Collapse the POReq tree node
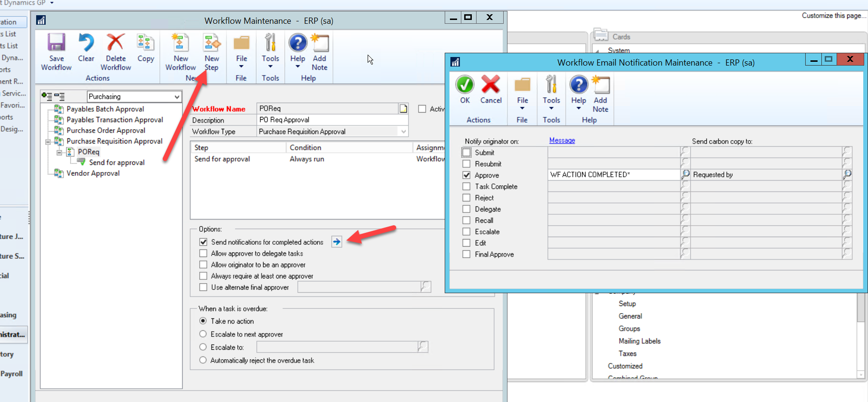The height and width of the screenshot is (402, 868). click(59, 153)
